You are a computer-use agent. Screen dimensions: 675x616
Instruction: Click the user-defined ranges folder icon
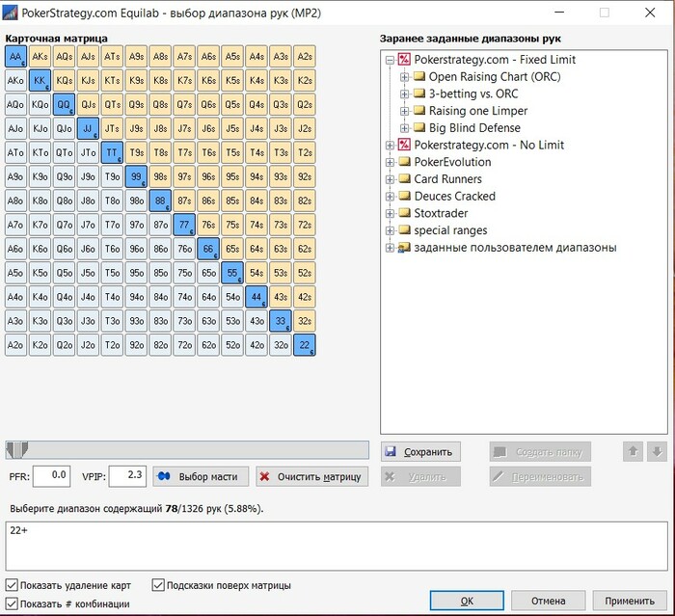(404, 248)
